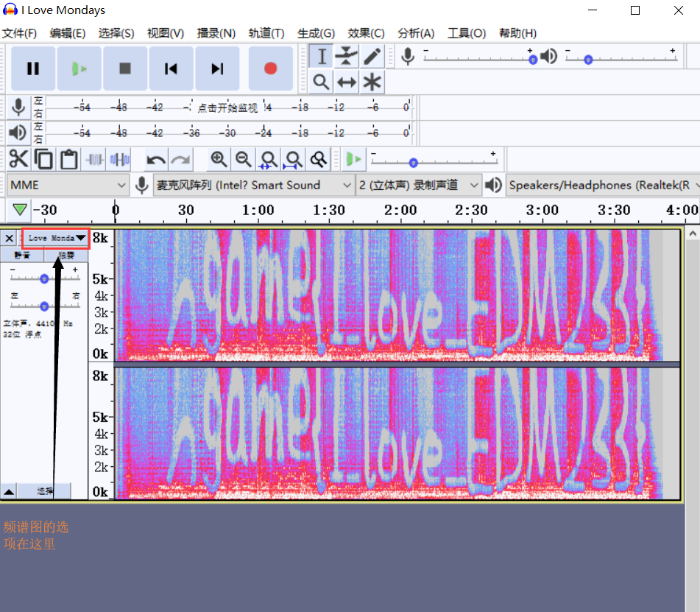This screenshot has height=612, width=700.
Task: Click the Redo arrow icon
Action: pyautogui.click(x=181, y=159)
